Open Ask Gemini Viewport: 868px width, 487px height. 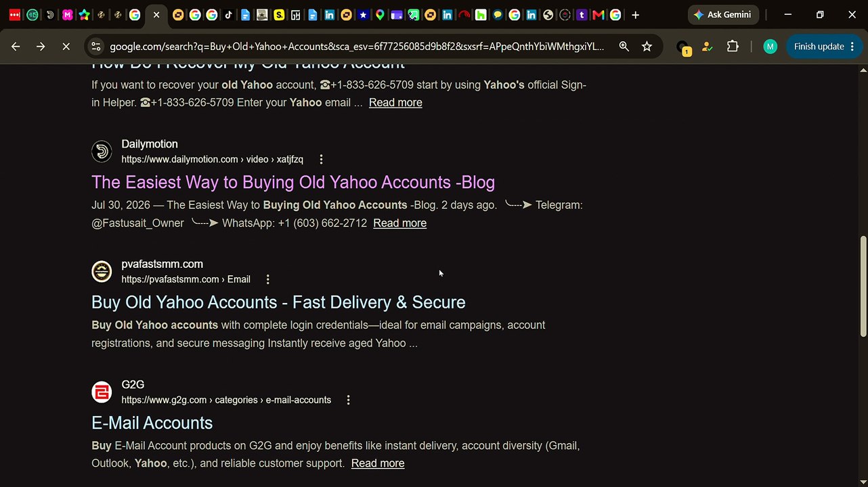[x=722, y=15]
